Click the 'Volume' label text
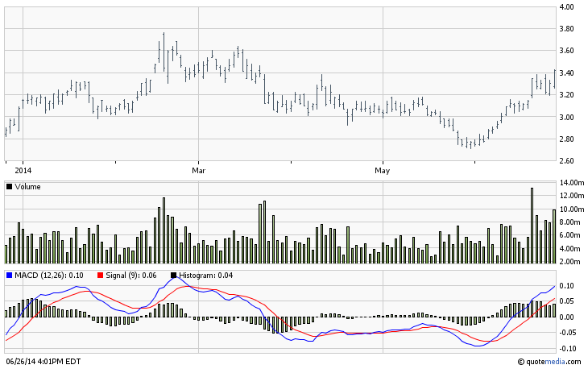This screenshot has width=588, height=369. (x=27, y=187)
